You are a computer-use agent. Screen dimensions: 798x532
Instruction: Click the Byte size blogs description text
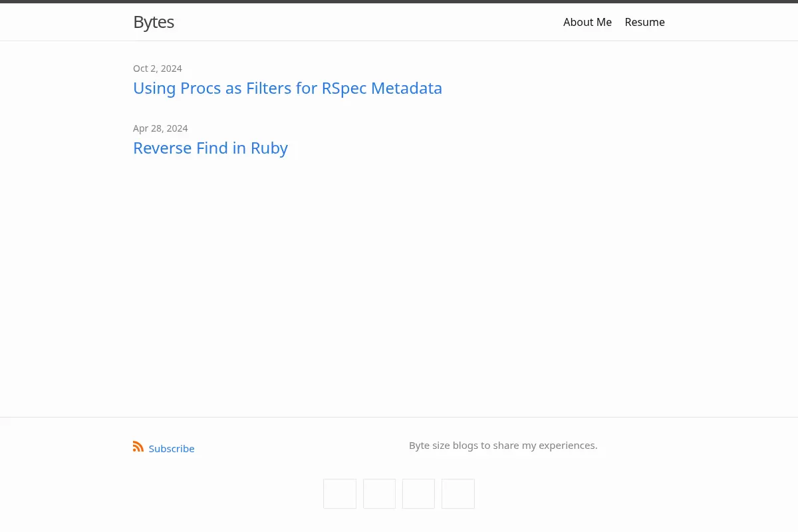click(x=503, y=446)
